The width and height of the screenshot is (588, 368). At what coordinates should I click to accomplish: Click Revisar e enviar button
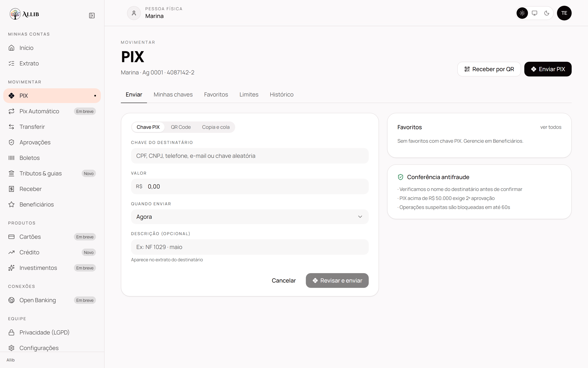pyautogui.click(x=337, y=280)
